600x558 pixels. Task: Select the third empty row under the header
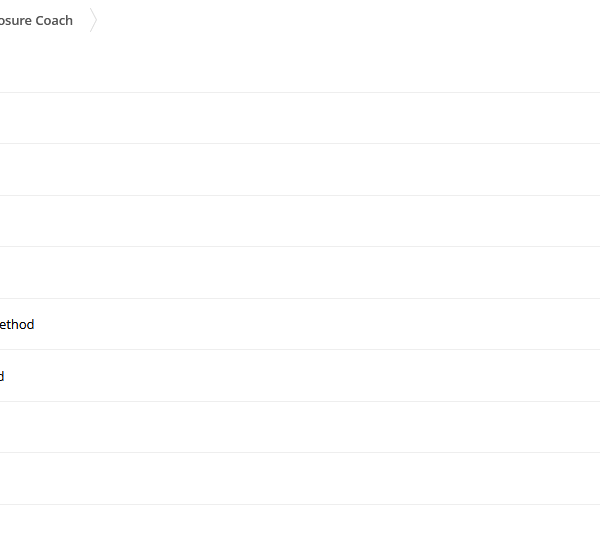pyautogui.click(x=300, y=221)
